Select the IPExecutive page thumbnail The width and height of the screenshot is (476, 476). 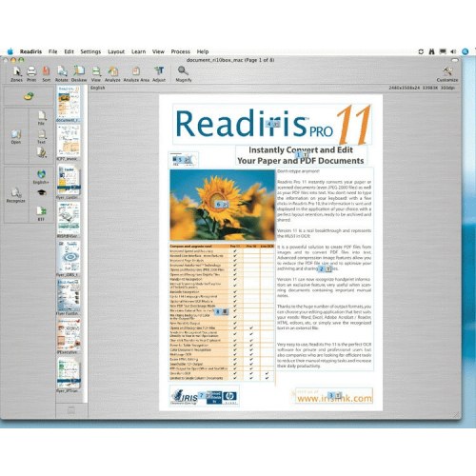69,336
